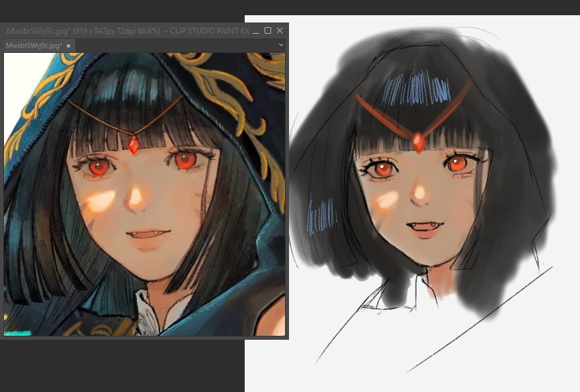Close the floating MwxbrSWrj9c.jpg reference window
The width and height of the screenshot is (580, 392).
pyautogui.click(x=280, y=30)
